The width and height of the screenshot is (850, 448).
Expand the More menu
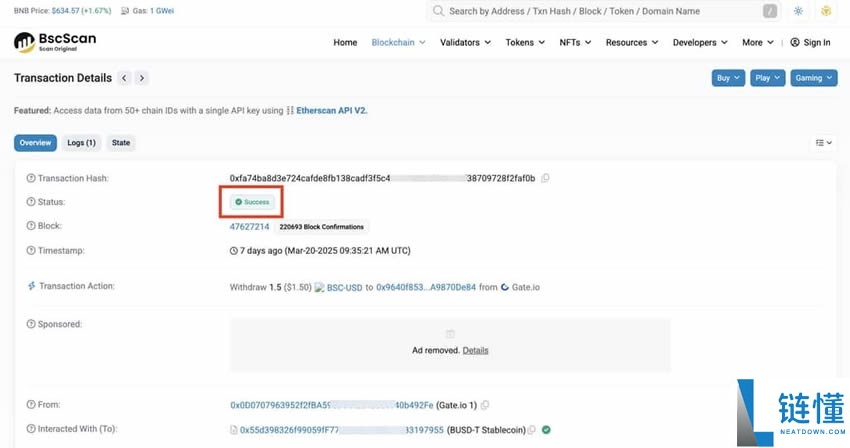(x=758, y=42)
